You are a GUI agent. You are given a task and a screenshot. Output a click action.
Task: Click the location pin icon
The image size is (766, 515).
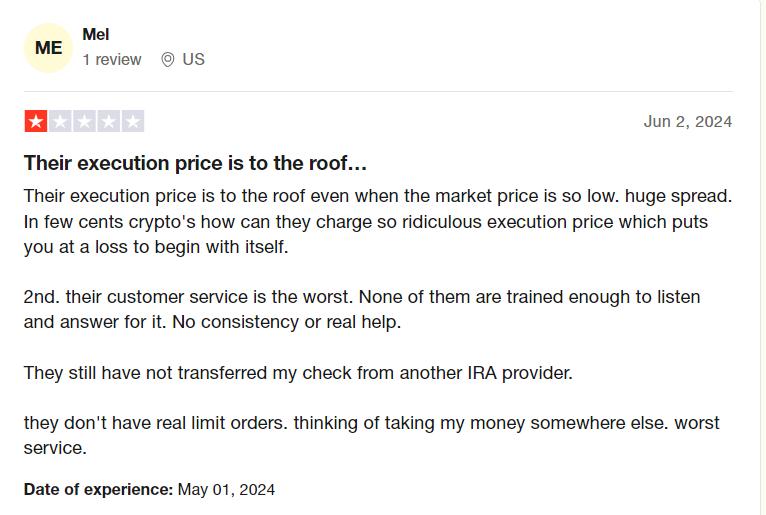pos(168,60)
